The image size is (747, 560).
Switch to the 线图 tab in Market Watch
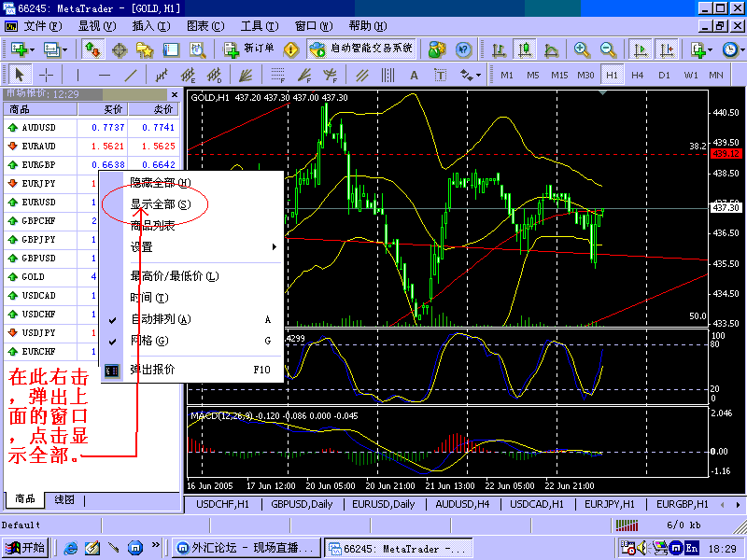[x=64, y=500]
